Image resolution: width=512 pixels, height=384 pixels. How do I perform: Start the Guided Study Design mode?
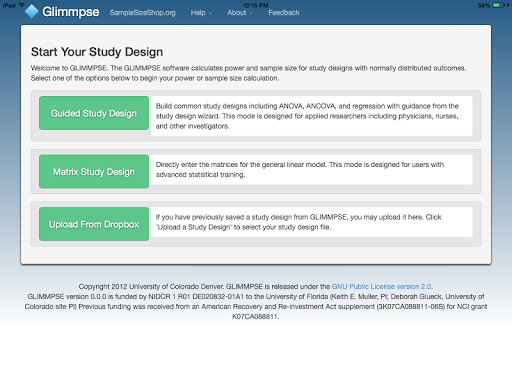pyautogui.click(x=94, y=113)
